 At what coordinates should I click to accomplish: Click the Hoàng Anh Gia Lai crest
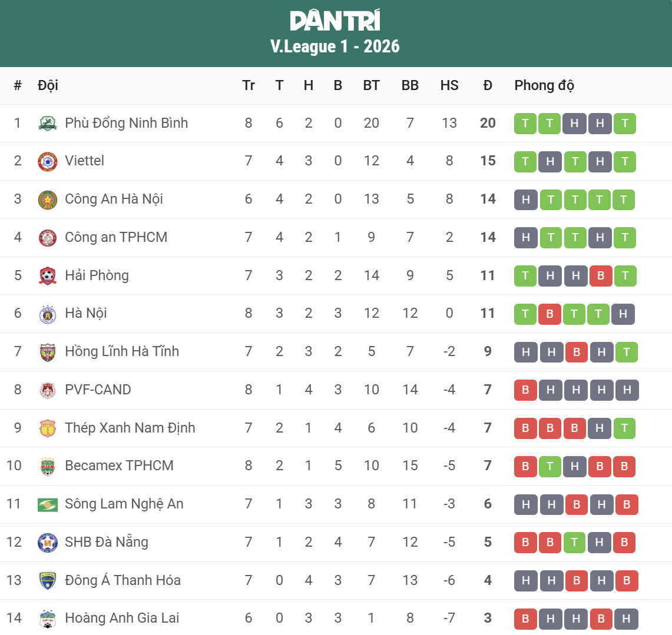click(48, 619)
